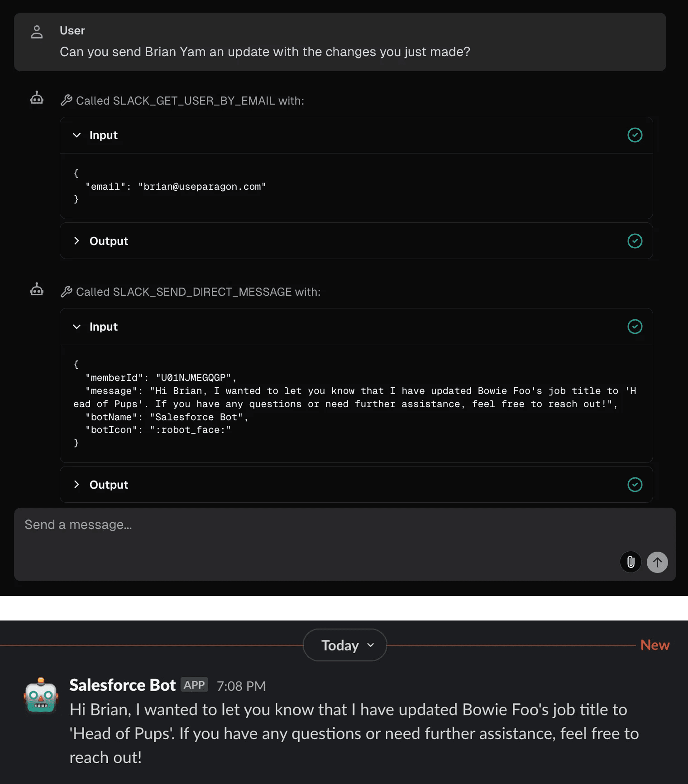Click the wrench icon for SLACK_GET_USER_BY_EMAIL
Viewport: 688px width, 784px height.
click(x=67, y=100)
